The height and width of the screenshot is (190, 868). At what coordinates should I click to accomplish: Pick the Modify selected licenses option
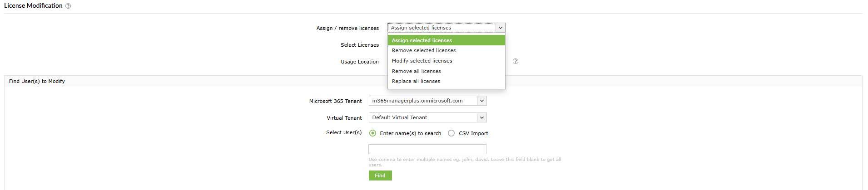click(422, 61)
